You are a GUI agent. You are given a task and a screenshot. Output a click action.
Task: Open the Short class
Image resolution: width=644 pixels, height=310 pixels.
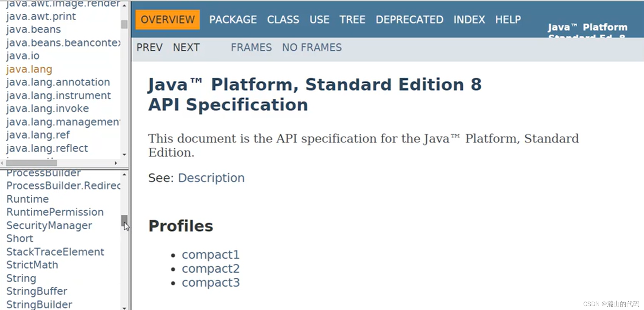pyautogui.click(x=20, y=238)
